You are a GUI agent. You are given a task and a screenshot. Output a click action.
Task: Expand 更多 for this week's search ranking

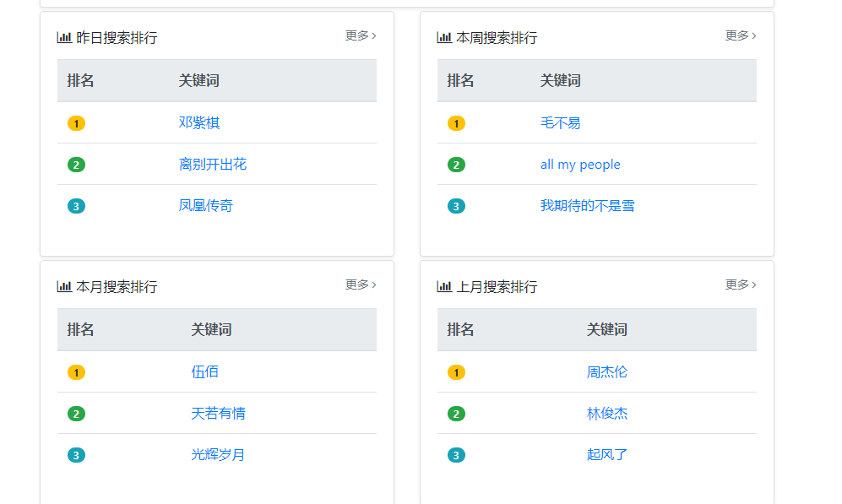741,35
